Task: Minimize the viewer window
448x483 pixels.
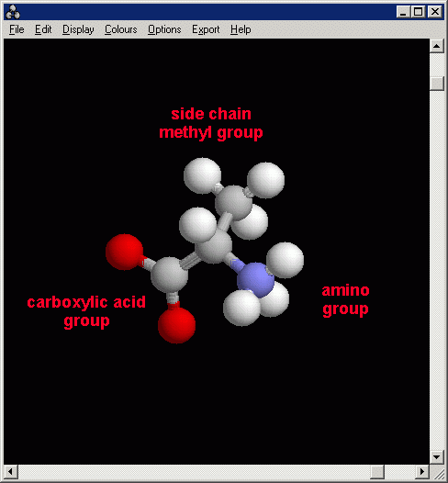Action: 403,12
